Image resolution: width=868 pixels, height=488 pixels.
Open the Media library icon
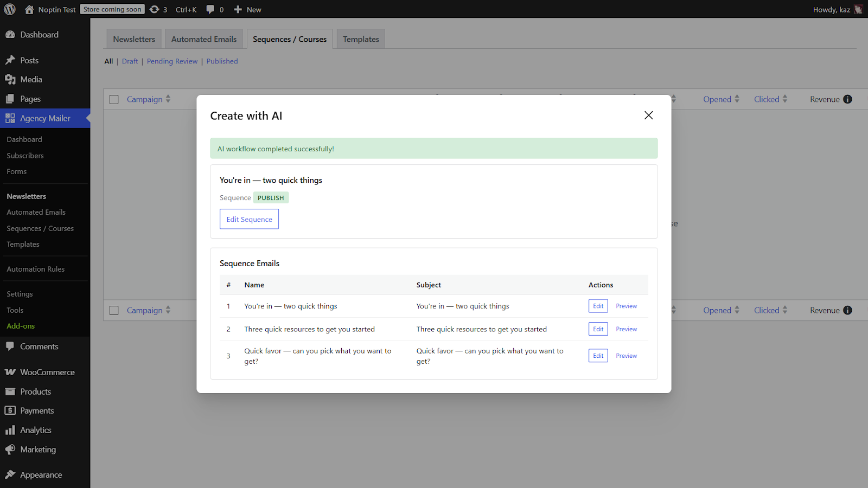coord(11,79)
